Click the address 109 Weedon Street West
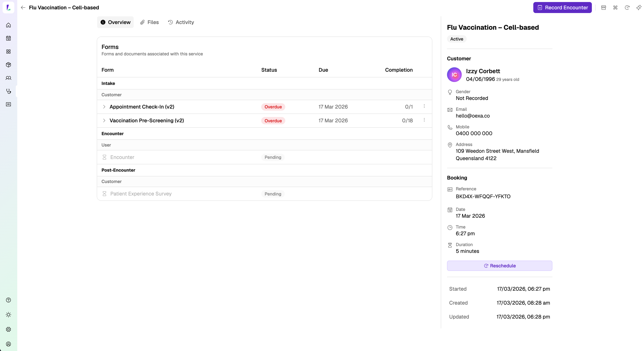 tap(497, 155)
